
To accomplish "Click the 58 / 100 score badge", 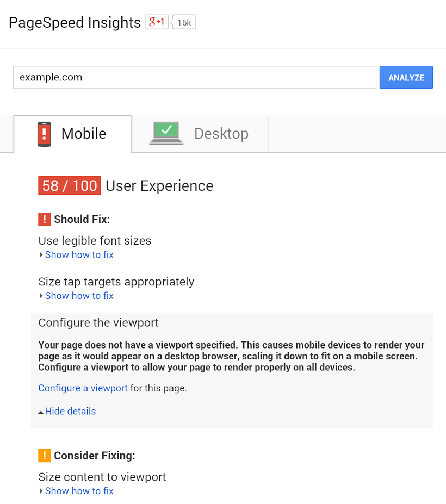I will (69, 186).
